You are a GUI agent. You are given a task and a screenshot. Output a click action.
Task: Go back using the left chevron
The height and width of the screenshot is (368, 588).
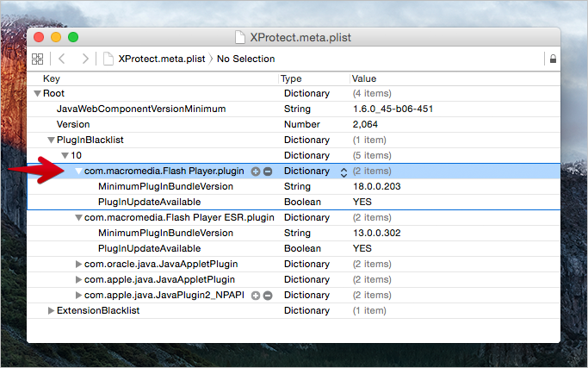tap(62, 59)
